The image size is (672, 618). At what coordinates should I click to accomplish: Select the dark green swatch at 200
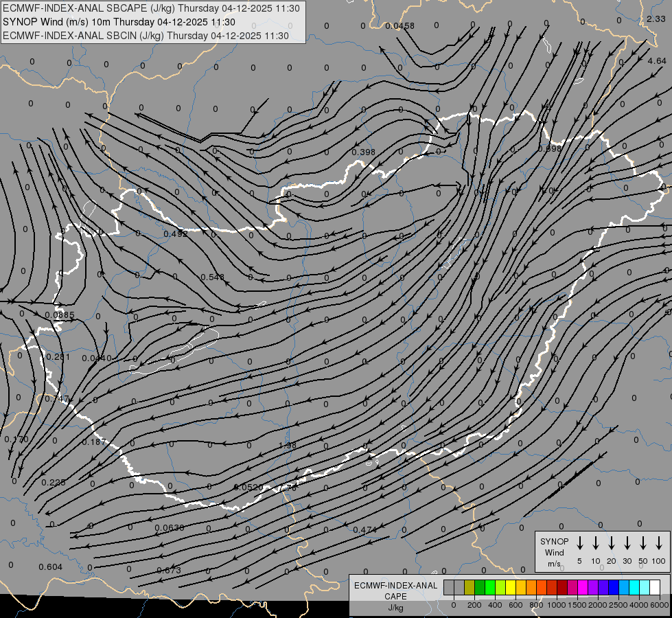pos(480,587)
